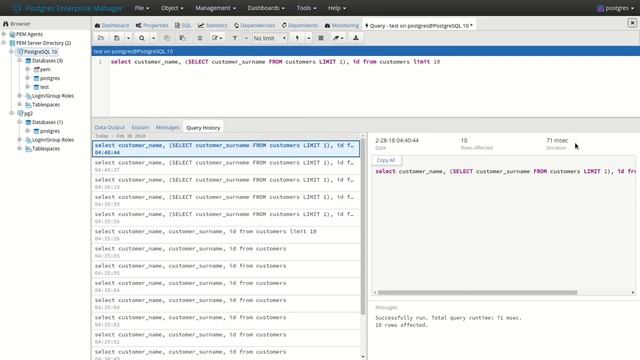Click the Stop query square icon
The width and height of the screenshot is (640, 360).
pos(321,38)
